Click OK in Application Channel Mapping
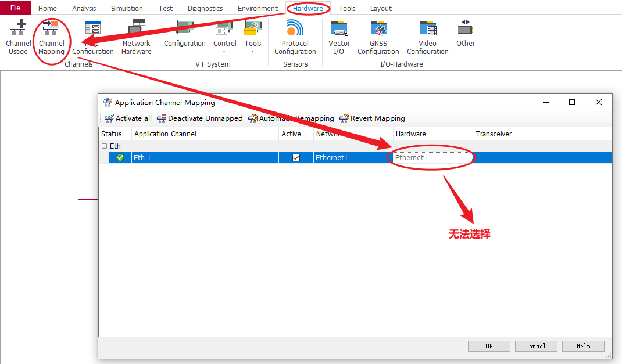 [x=489, y=346]
